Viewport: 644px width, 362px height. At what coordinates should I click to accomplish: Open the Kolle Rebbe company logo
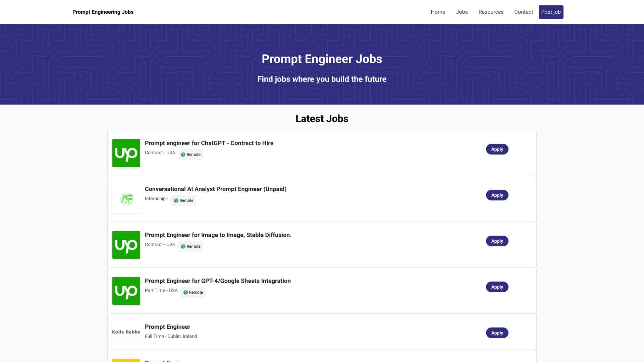coord(126,331)
